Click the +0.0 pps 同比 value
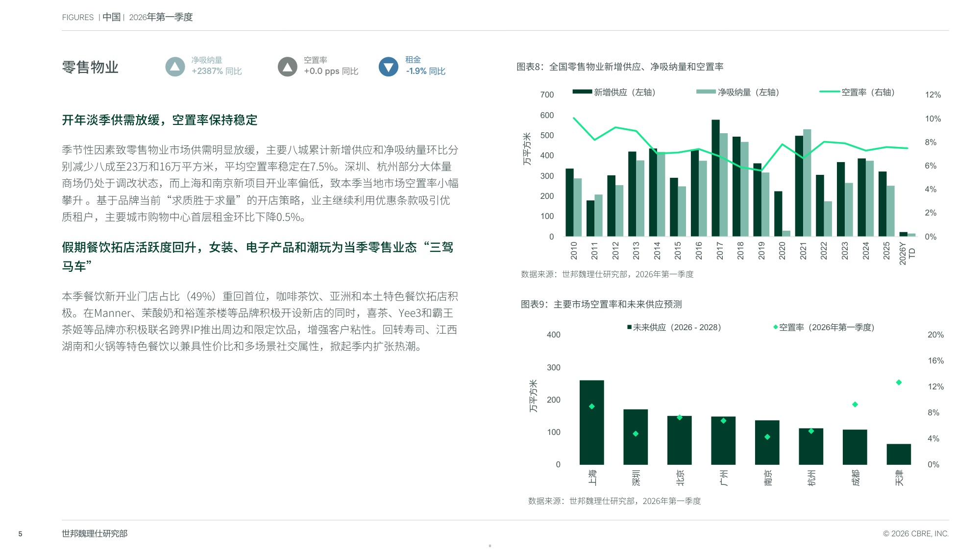The image size is (980, 551). click(x=331, y=72)
